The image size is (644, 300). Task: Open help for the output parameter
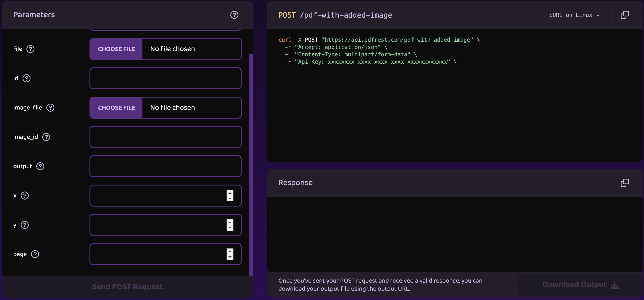tap(40, 166)
